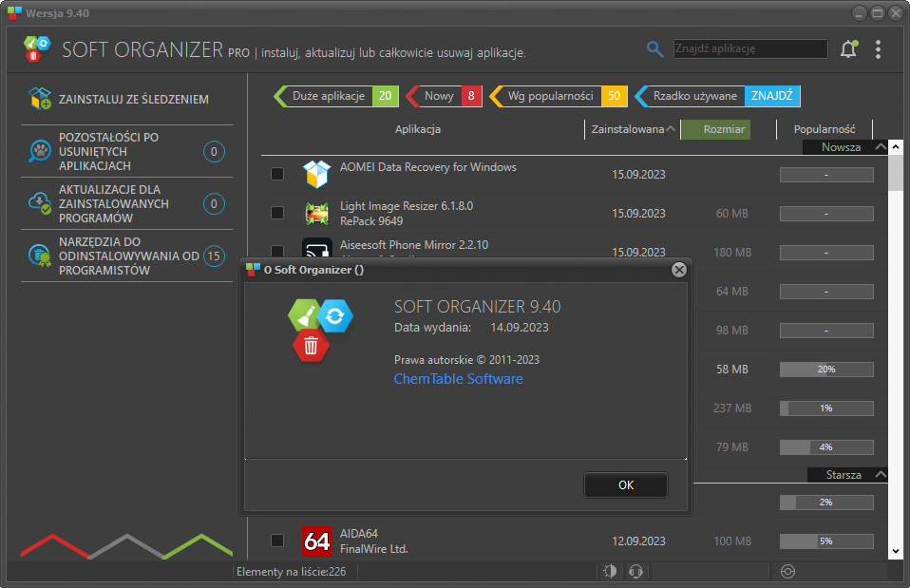
Task: Click the developer tools count badge 15
Action: point(214,256)
